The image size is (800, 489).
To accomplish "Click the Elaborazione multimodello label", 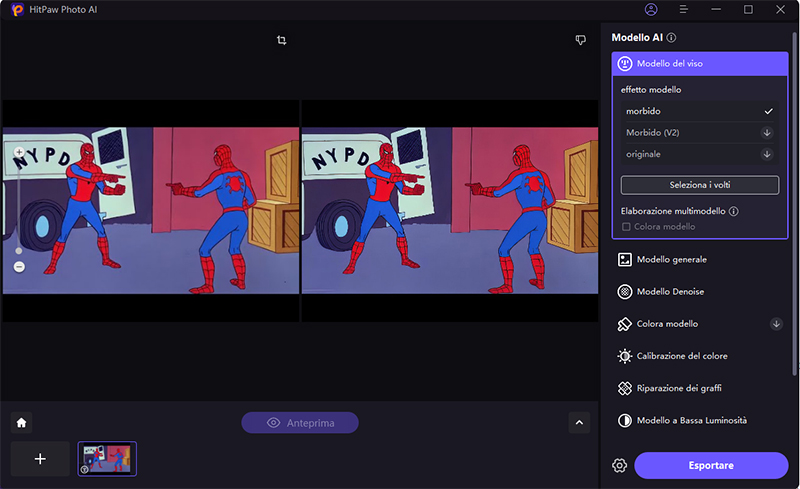I will click(673, 211).
